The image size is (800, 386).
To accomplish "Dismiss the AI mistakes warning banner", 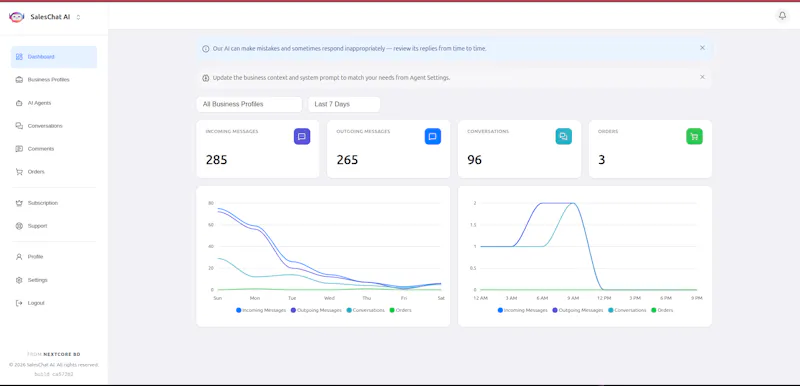I will [x=702, y=48].
